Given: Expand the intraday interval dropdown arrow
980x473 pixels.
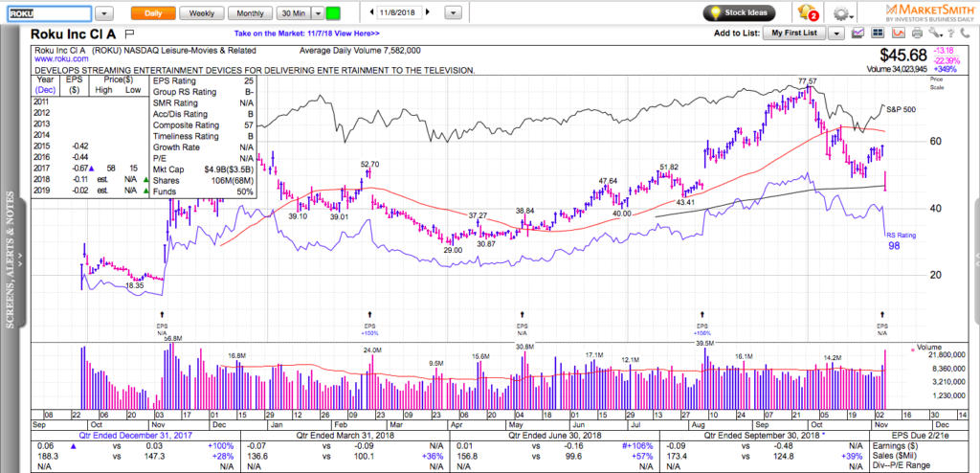Looking at the screenshot, I should (x=318, y=13).
